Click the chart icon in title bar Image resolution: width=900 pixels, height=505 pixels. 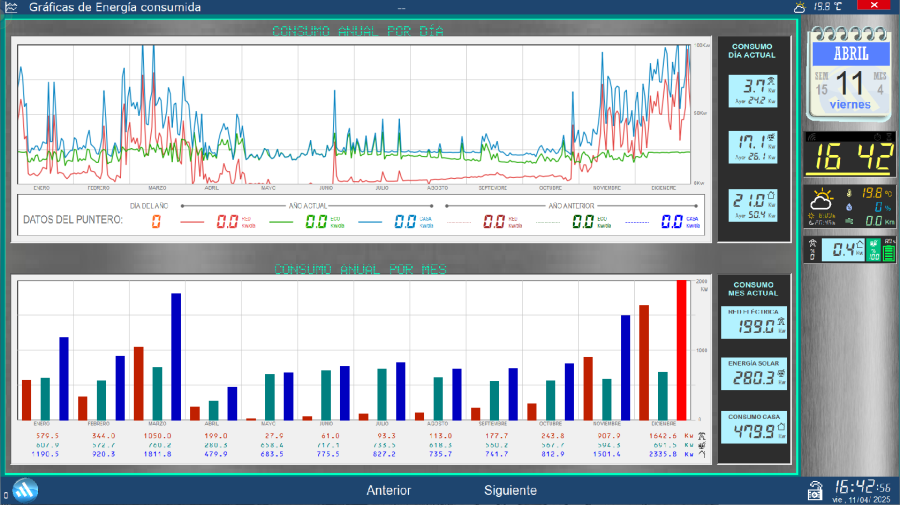tap(11, 7)
